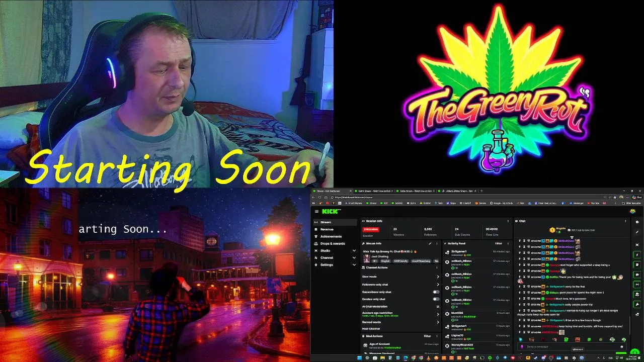644x362 pixels.
Task: Open Account age restriction options
Action: tap(438, 314)
